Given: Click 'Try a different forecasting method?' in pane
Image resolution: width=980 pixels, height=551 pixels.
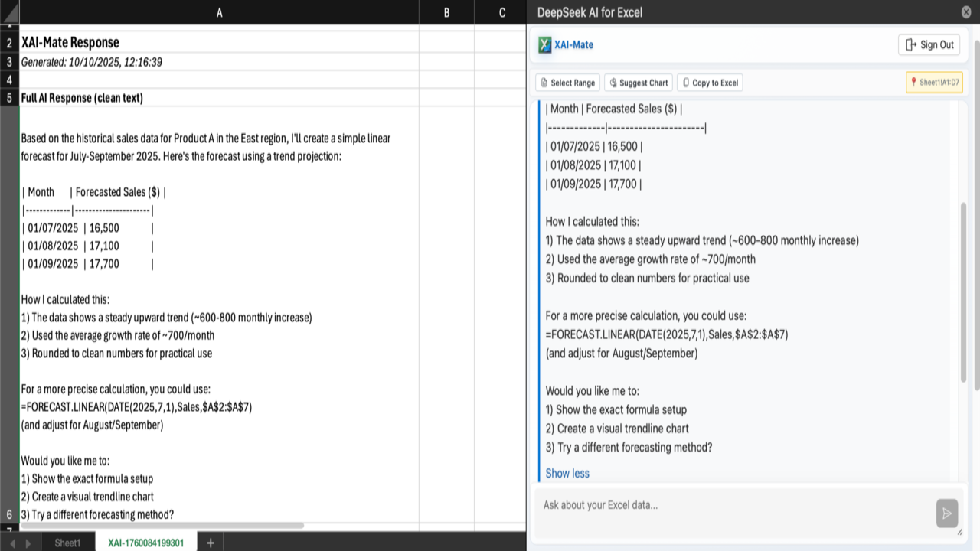Looking at the screenshot, I should [629, 447].
